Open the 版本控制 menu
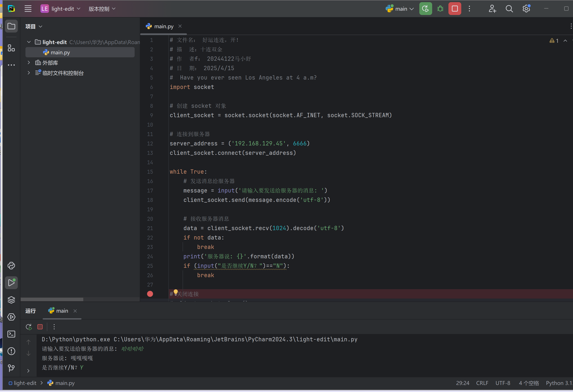Image resolution: width=573 pixels, height=392 pixels. [x=102, y=9]
